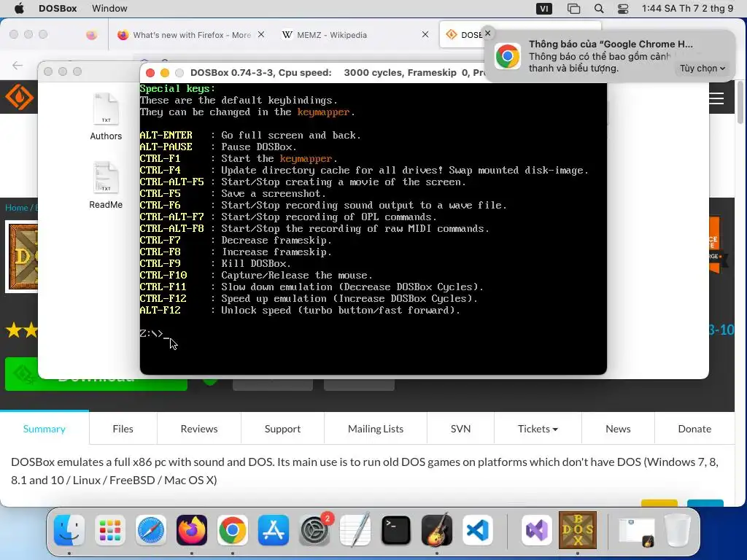
Task: Select the Summary tab
Action: [44, 429]
